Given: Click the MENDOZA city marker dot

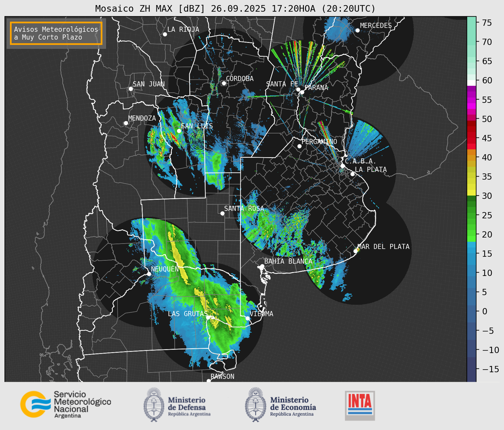Looking at the screenshot, I should [126, 123].
